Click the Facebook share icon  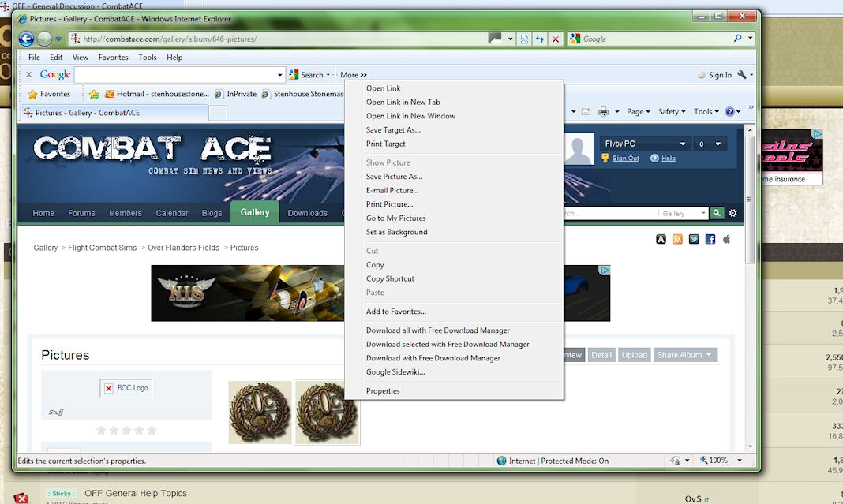coord(710,239)
